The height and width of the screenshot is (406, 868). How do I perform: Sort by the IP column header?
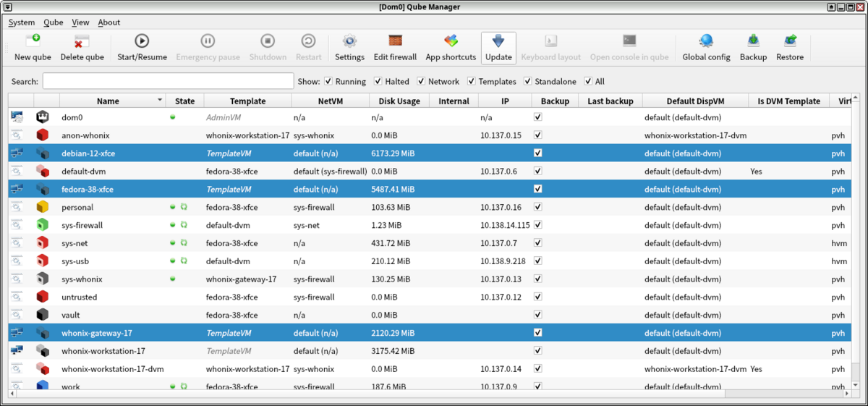click(504, 101)
